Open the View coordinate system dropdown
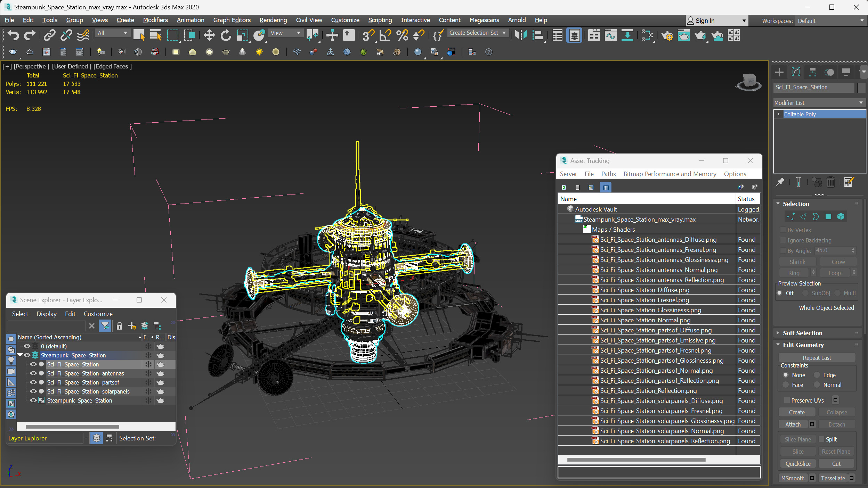The image size is (868, 488). pos(286,33)
